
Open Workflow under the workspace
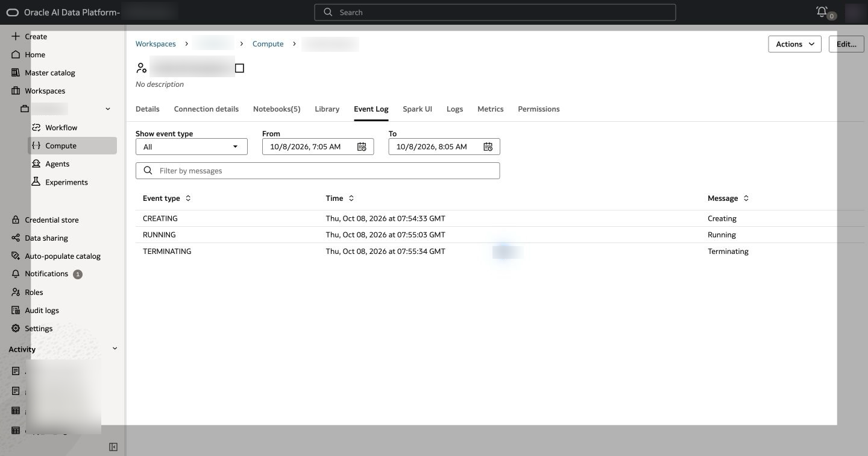pyautogui.click(x=61, y=127)
